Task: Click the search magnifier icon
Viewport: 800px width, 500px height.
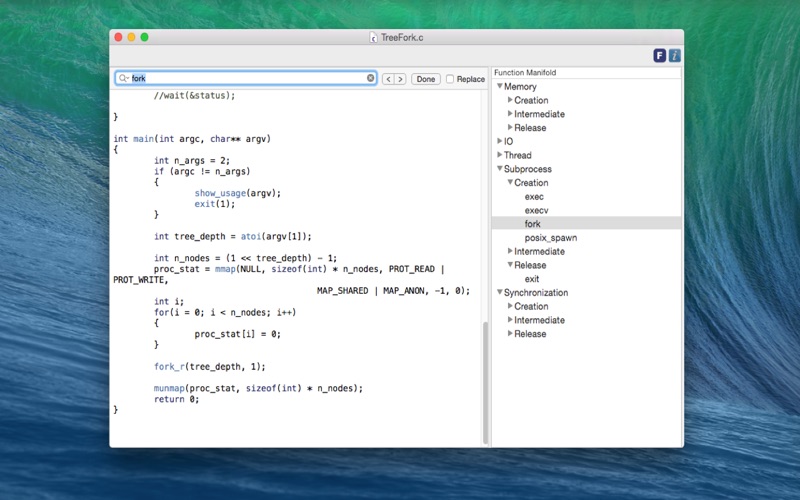Action: 123,78
